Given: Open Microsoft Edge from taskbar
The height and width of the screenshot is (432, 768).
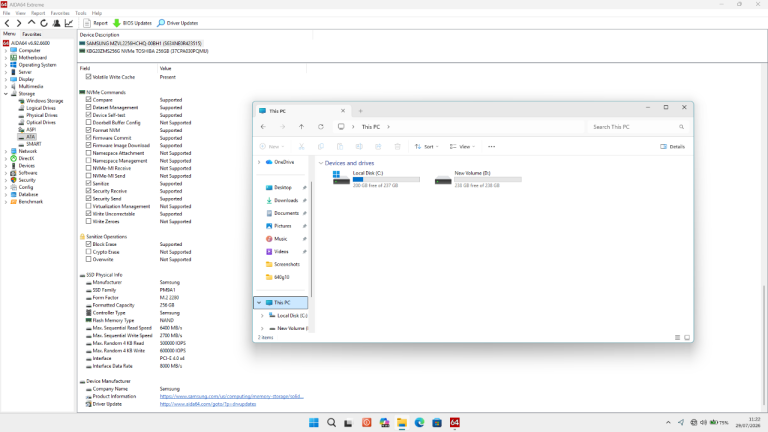Looking at the screenshot, I should click(420, 423).
